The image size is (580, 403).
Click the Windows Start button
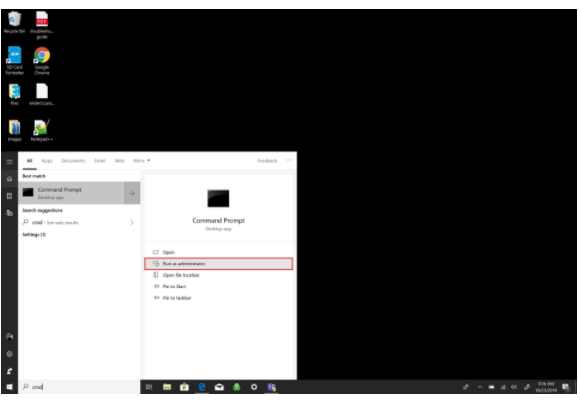click(x=10, y=387)
